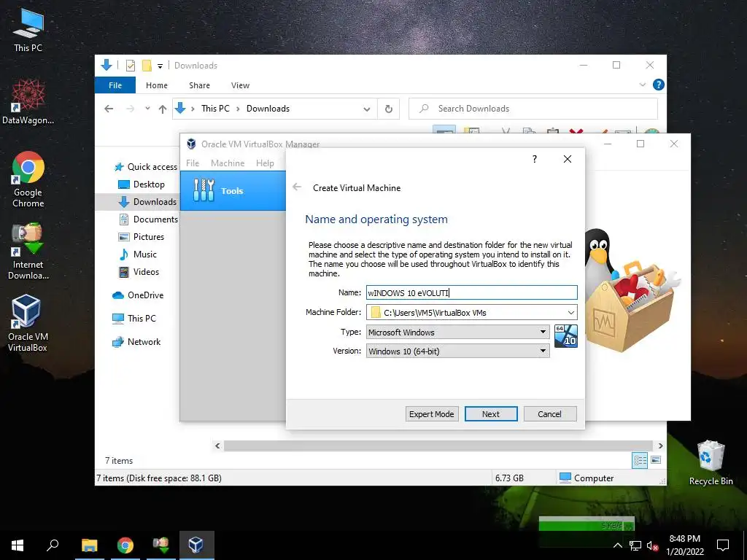Click Explorer quick access properties icon
Viewport: 747px width, 560px height.
[130, 66]
